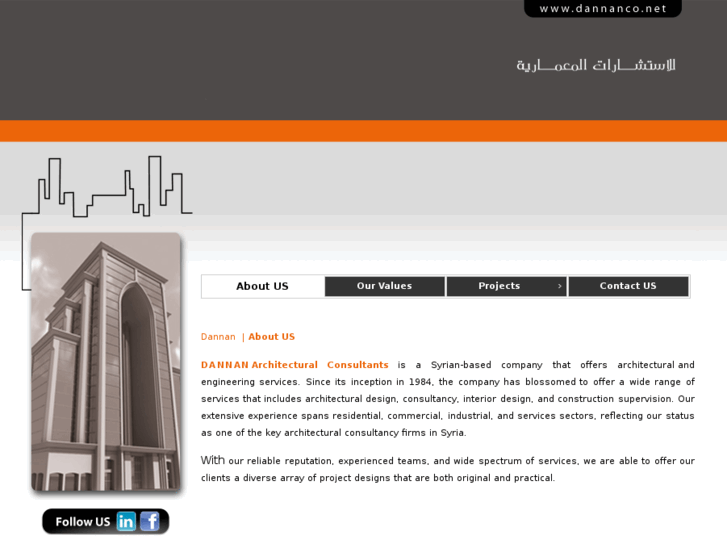Click the Dannan breadcrumb link

tap(218, 337)
